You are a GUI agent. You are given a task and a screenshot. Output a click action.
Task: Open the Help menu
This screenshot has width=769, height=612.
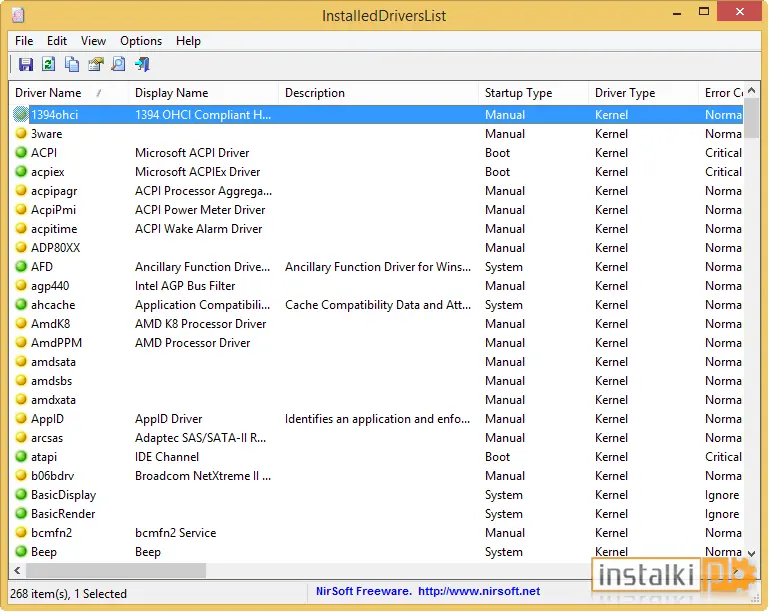pos(188,41)
